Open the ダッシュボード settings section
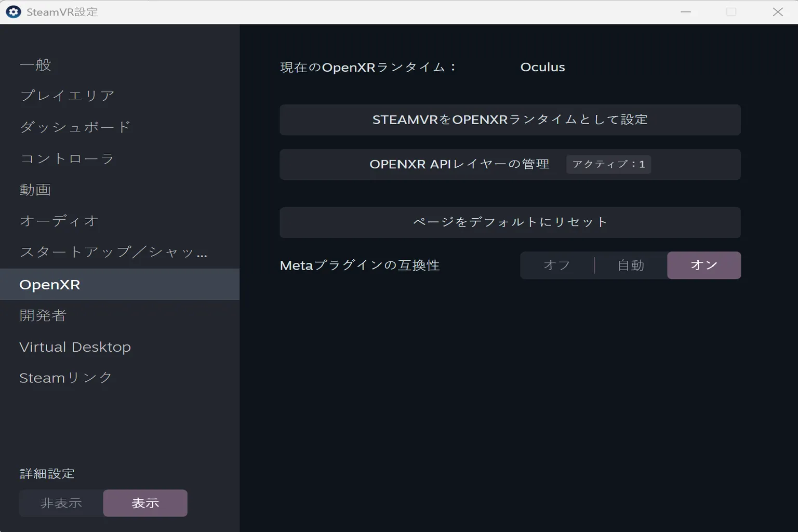The image size is (798, 532). 119,127
